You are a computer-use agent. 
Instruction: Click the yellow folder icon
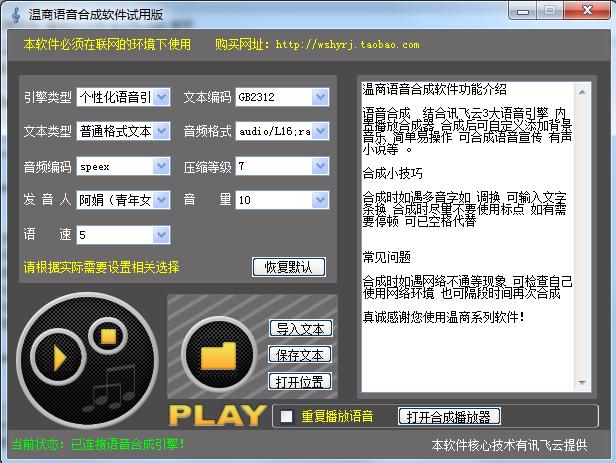tap(220, 355)
